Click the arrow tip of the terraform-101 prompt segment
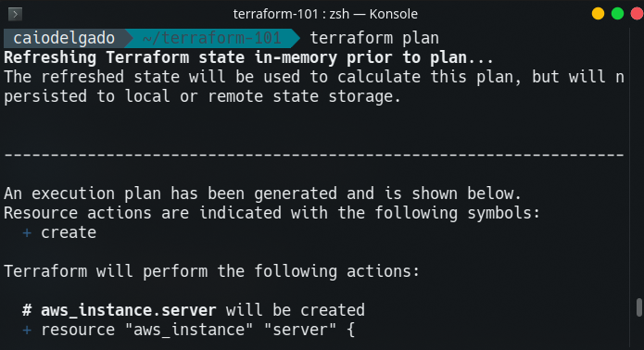 click(x=296, y=38)
